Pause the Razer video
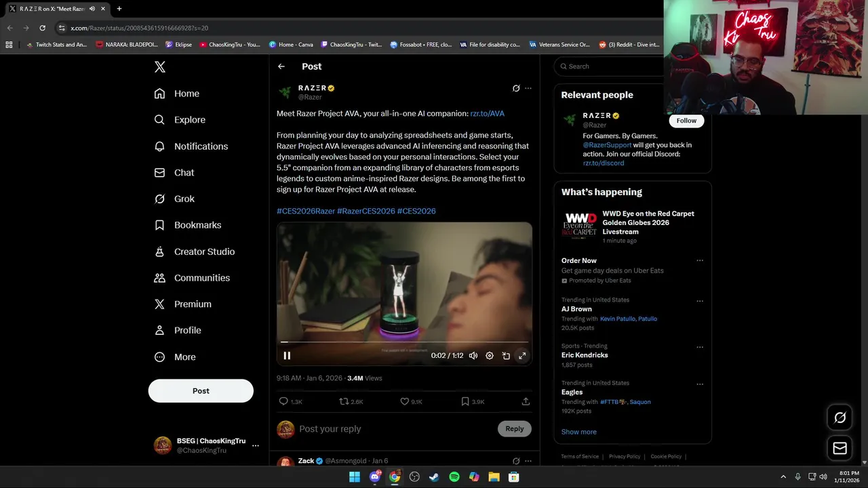This screenshot has height=488, width=868. click(x=287, y=356)
